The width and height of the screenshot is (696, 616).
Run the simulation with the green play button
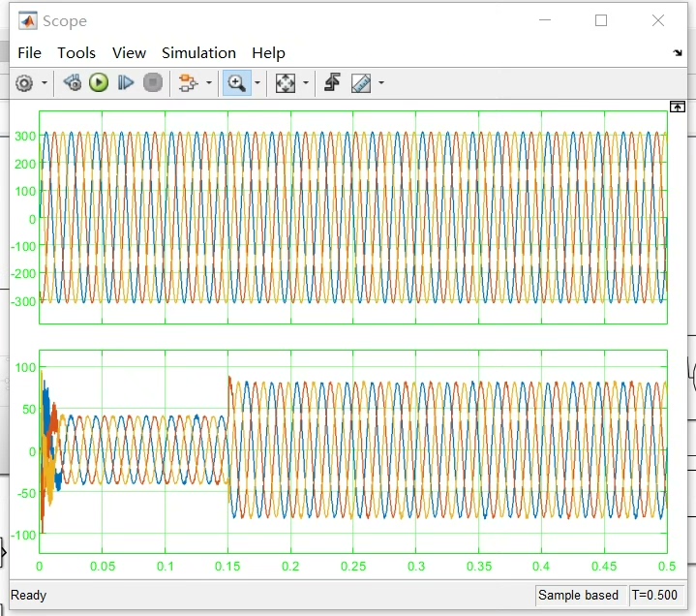point(99,83)
